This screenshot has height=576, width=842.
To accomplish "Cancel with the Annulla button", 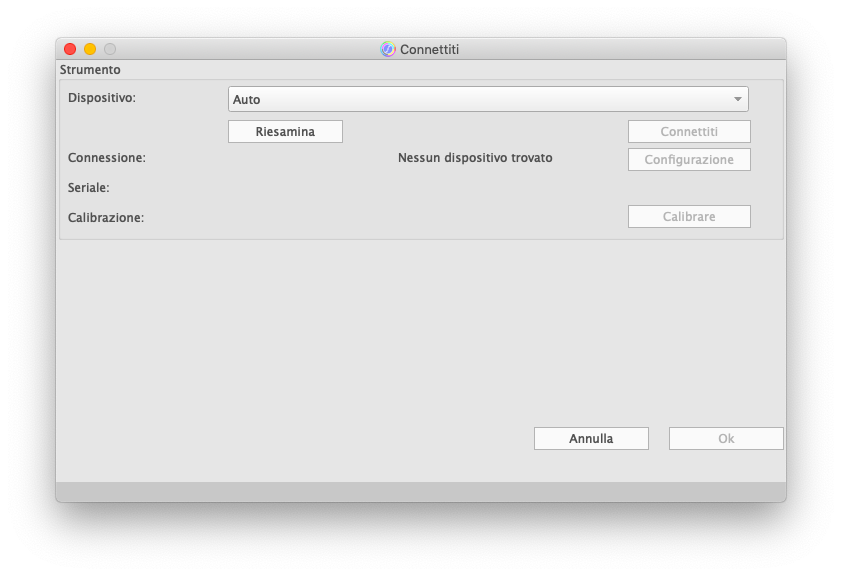I will pos(591,439).
